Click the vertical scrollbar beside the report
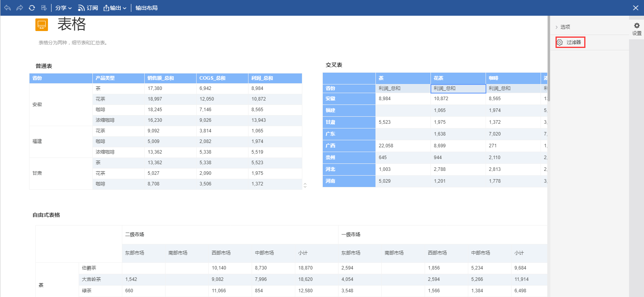This screenshot has height=297, width=644. pos(548,59)
